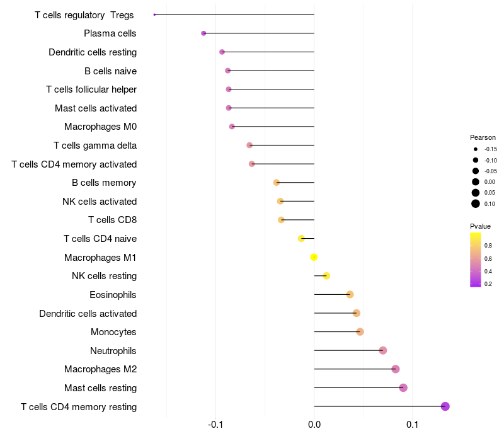
Task: Click the Pvalue legend title
Action: point(480,226)
